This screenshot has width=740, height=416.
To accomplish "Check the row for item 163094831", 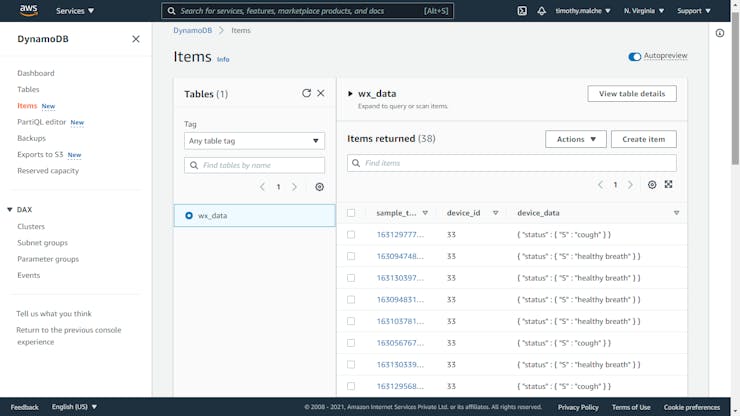I will [351, 300].
